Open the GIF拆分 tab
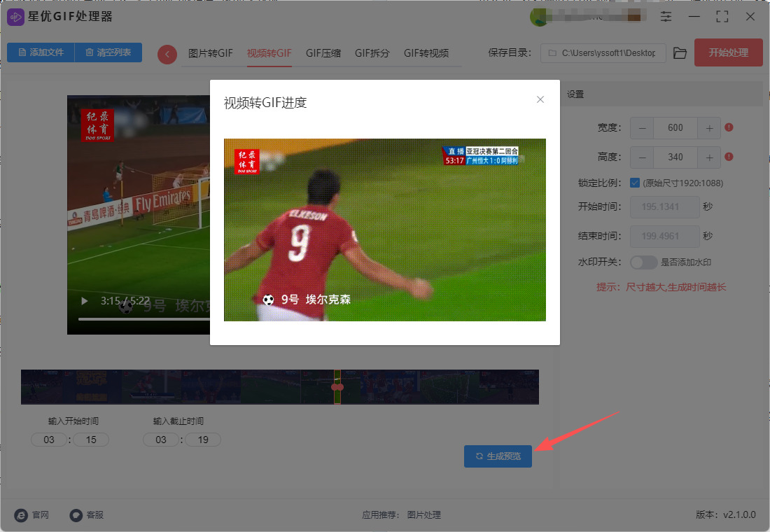Screen dimensions: 770x532 [x=372, y=53]
